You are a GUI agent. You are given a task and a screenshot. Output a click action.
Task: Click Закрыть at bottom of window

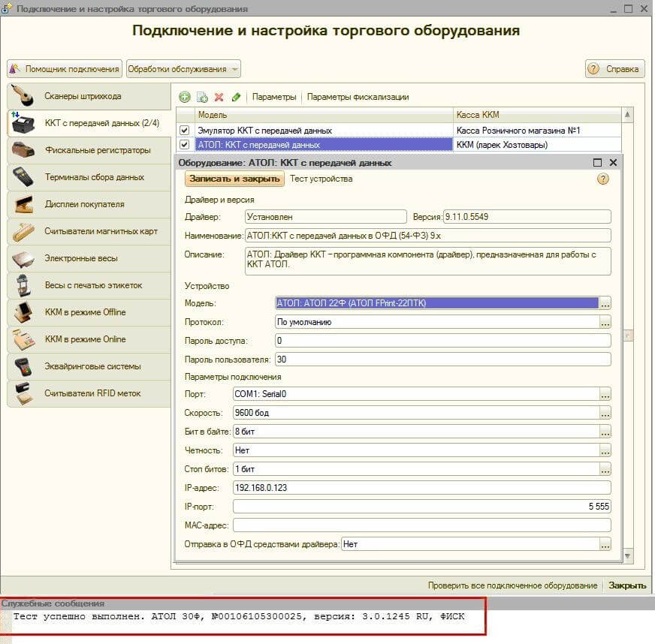point(627,585)
